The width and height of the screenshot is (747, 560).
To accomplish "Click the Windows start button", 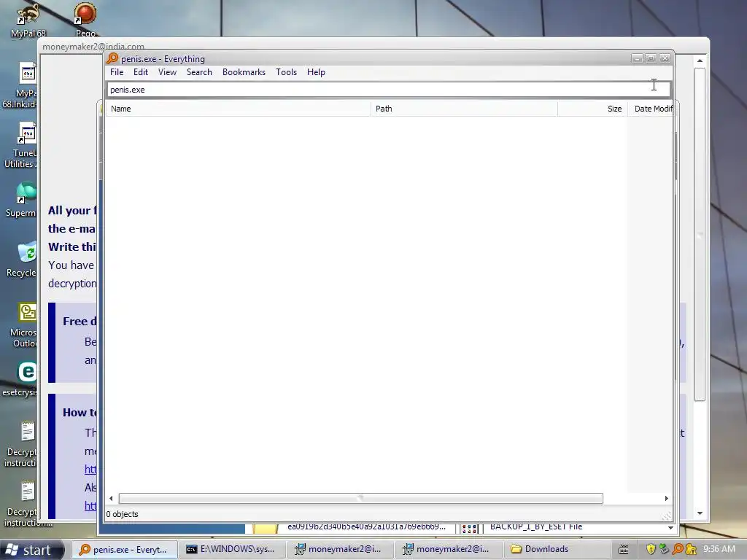I will coord(32,550).
